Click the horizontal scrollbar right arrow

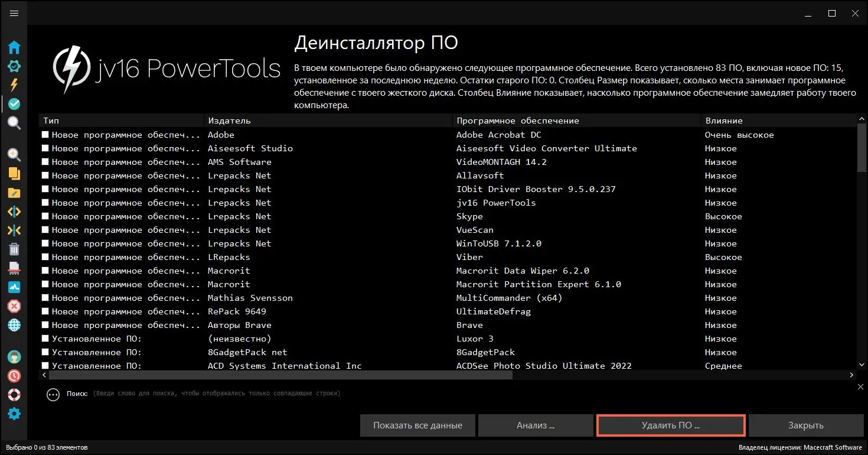pyautogui.click(x=851, y=375)
